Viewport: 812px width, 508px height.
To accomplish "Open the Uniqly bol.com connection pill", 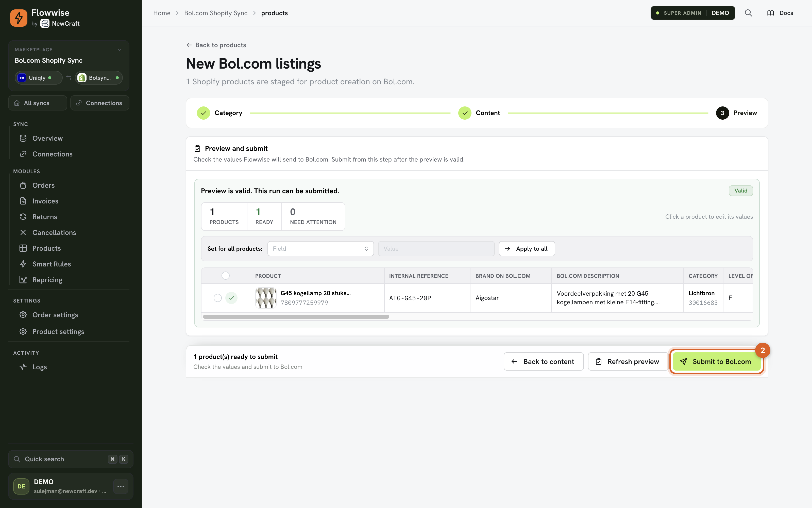I will [38, 78].
